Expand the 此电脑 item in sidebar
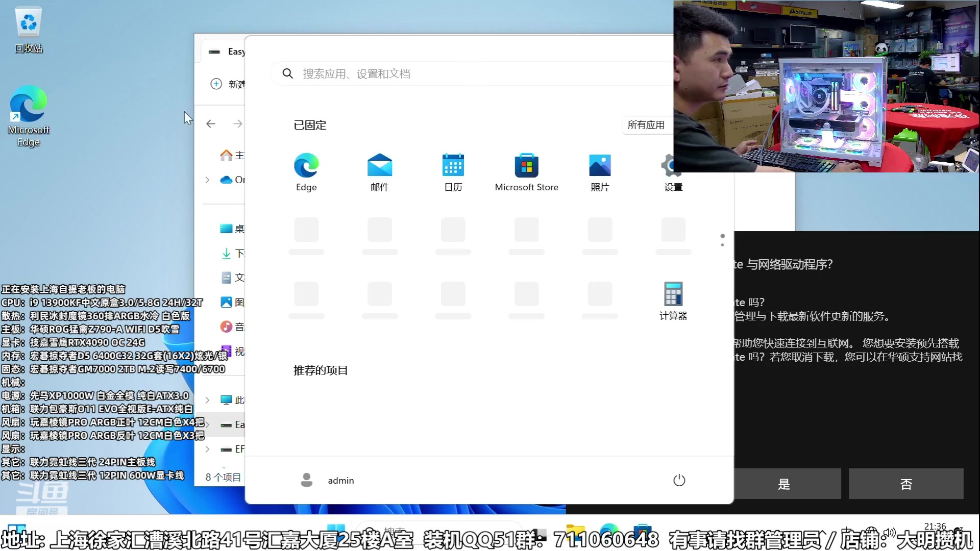This screenshot has height=551, width=980. [x=207, y=400]
